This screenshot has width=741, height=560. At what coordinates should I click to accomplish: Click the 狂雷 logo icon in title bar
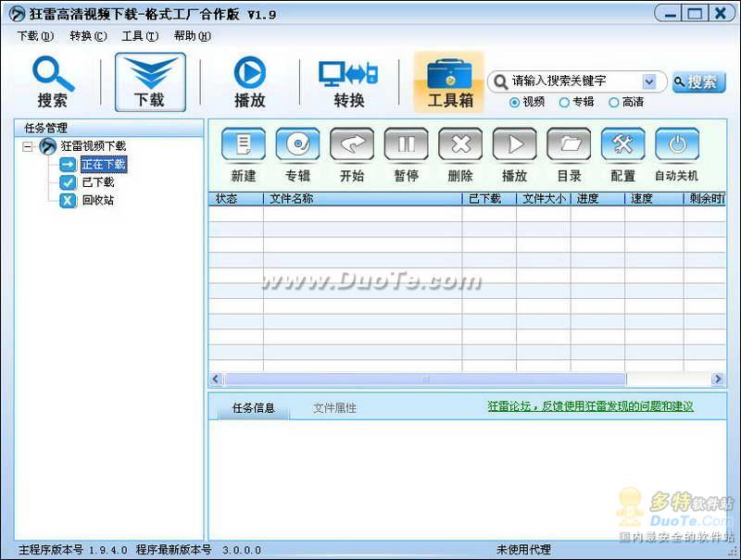tap(17, 14)
